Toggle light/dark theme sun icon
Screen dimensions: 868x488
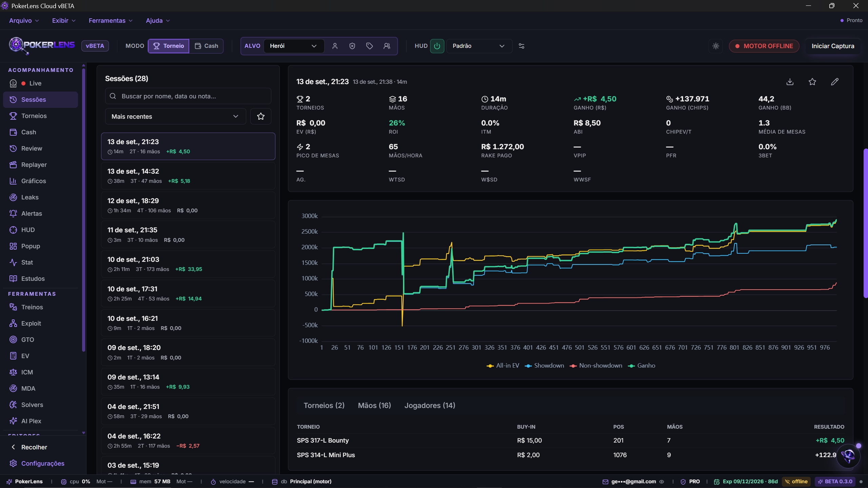716,46
